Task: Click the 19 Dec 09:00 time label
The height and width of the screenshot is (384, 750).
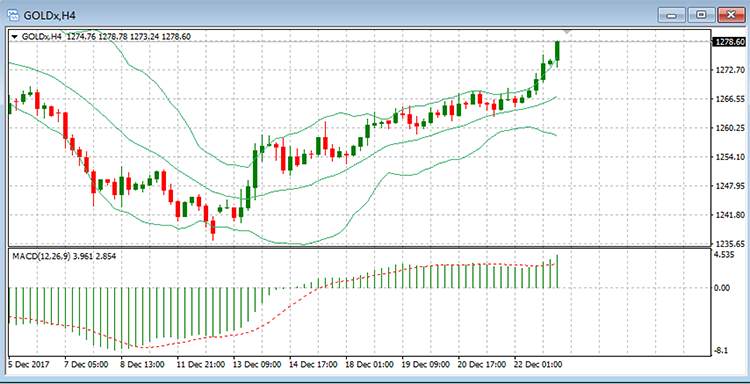Action: click(426, 364)
